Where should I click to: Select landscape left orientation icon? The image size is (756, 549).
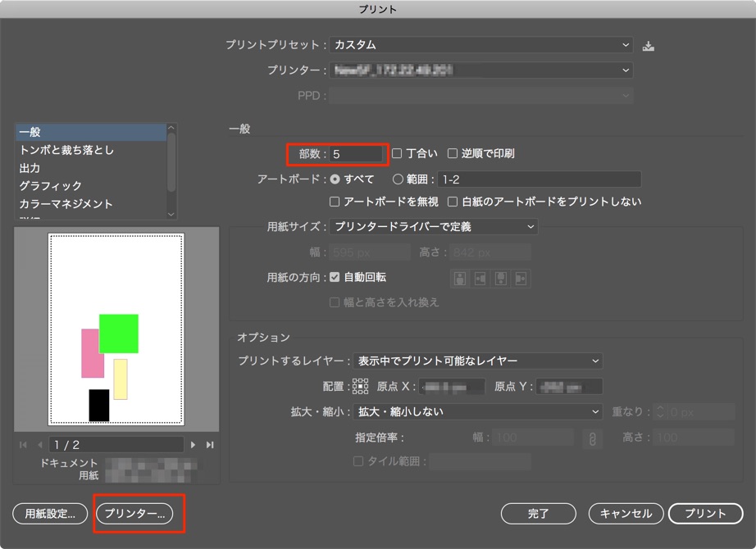(x=480, y=279)
